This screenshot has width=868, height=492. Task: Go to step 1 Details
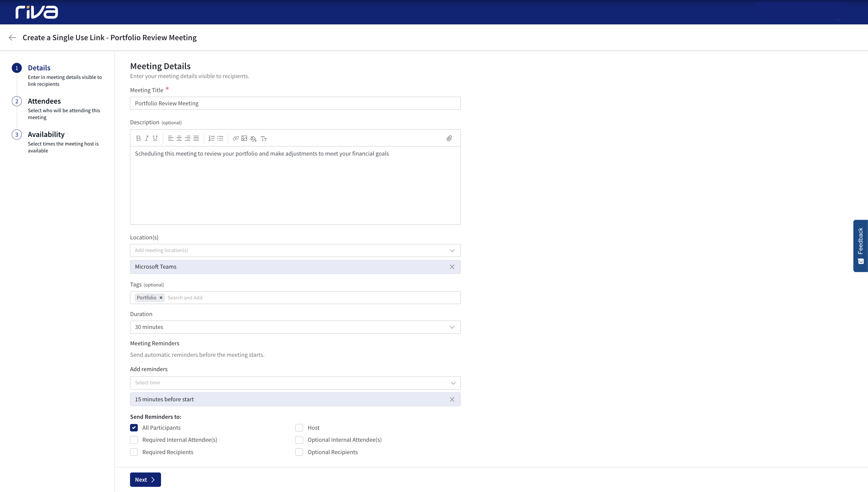pos(39,67)
